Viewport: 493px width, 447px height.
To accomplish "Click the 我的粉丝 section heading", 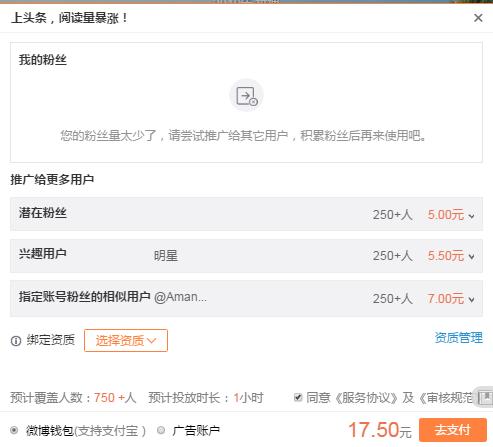I will coord(43,60).
